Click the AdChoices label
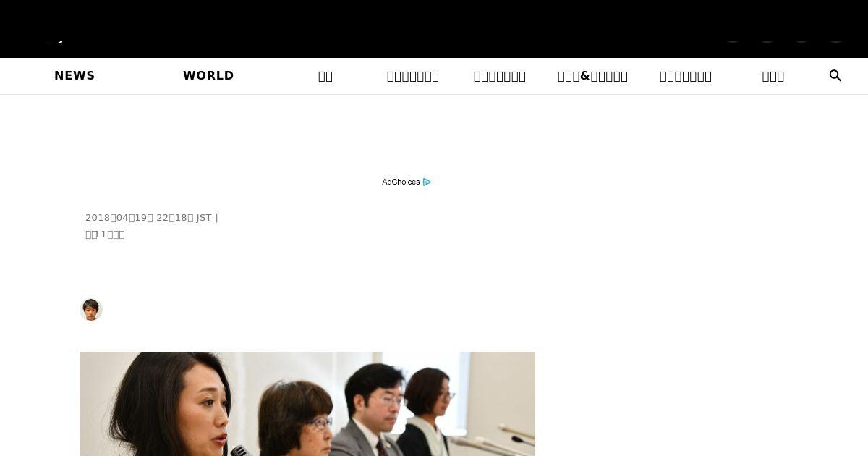 (x=401, y=182)
